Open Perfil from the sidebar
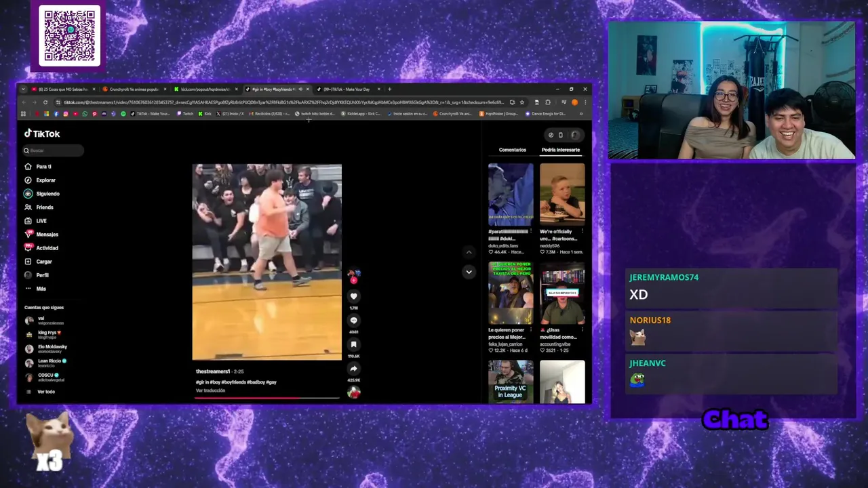Image resolution: width=868 pixels, height=488 pixels. (37, 275)
